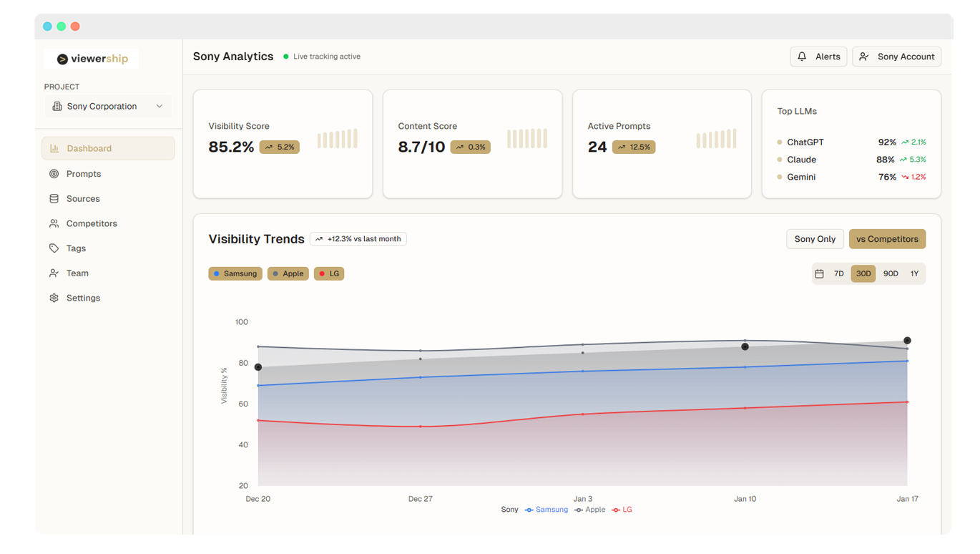
Task: Click the Sources database icon
Action: (54, 199)
